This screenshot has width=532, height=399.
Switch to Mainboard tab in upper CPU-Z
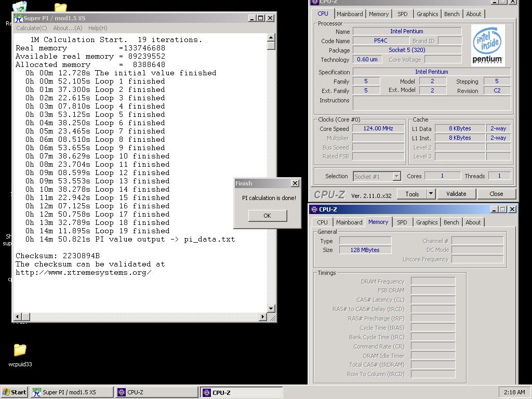pyautogui.click(x=350, y=14)
